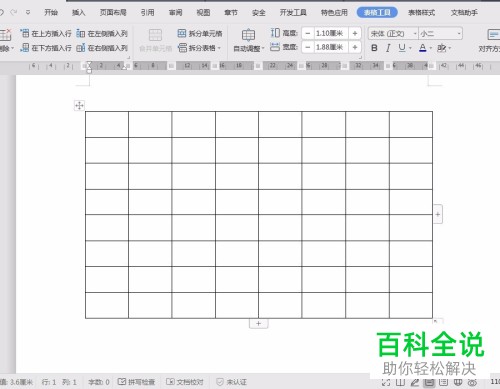
Task: Open the font color dropdown arrow
Action: pyautogui.click(x=431, y=48)
